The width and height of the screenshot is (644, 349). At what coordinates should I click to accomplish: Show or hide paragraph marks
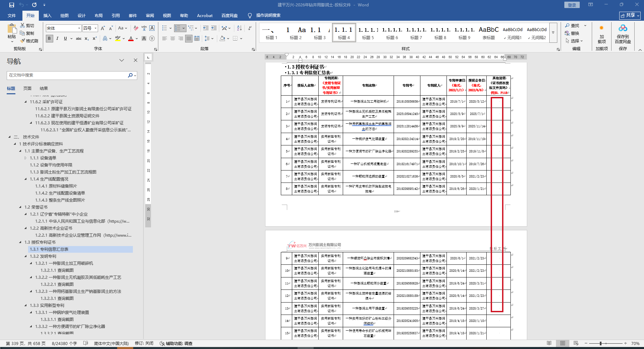[x=250, y=28]
